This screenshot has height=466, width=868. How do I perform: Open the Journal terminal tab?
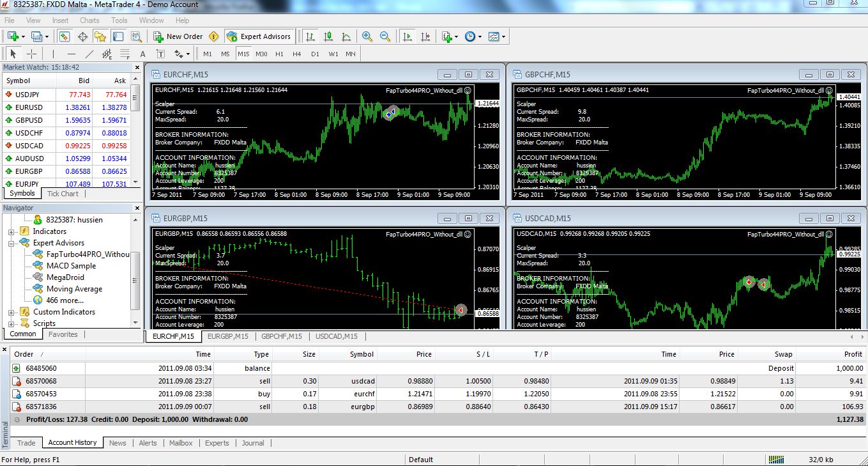click(253, 442)
